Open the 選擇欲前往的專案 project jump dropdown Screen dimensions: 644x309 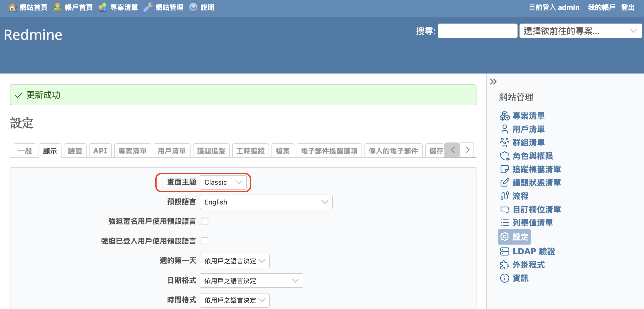[581, 31]
